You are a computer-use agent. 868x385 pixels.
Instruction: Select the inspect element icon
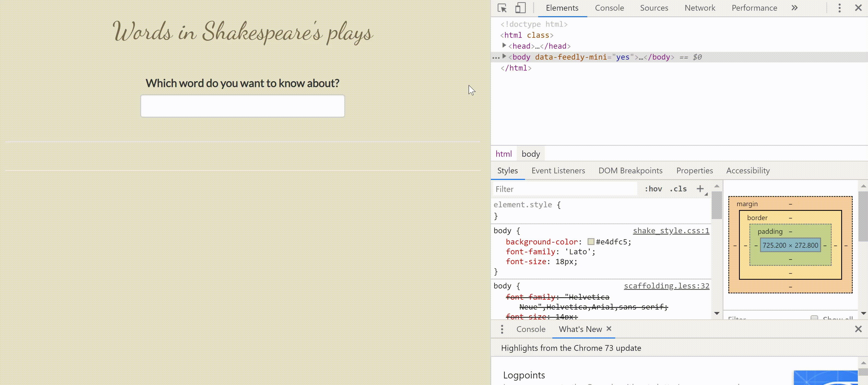tap(502, 8)
